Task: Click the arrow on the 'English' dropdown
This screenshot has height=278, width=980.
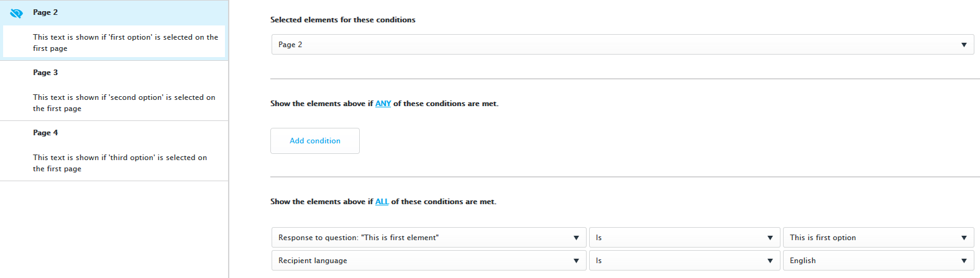Action: (x=964, y=261)
